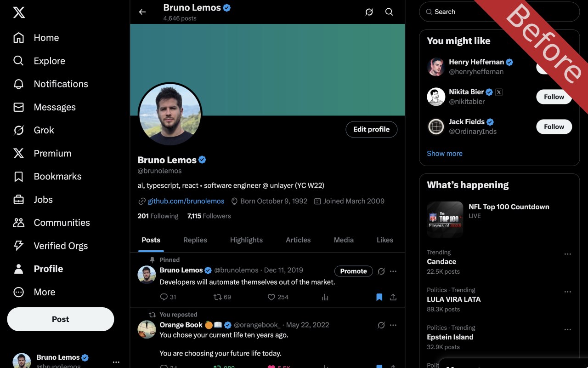
Task: Follow Jack Fields
Action: click(554, 127)
